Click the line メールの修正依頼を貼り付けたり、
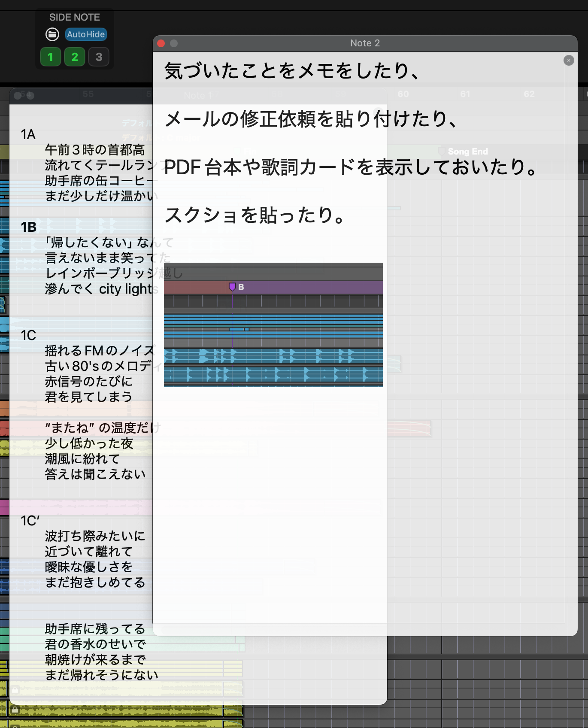This screenshot has width=588, height=728. tap(311, 119)
